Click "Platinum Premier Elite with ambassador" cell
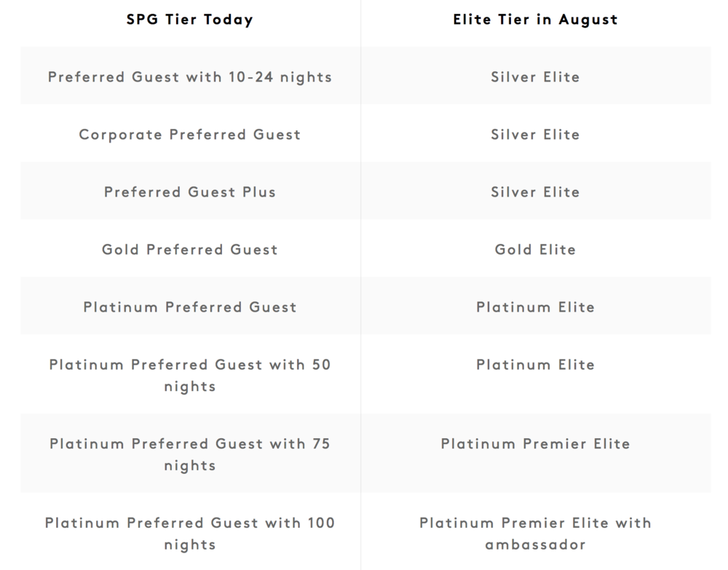Screen dimensions: 728x570 tap(535, 533)
